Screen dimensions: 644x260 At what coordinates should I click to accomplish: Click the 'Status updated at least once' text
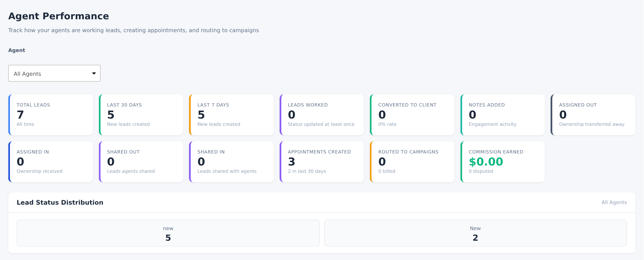pos(321,124)
